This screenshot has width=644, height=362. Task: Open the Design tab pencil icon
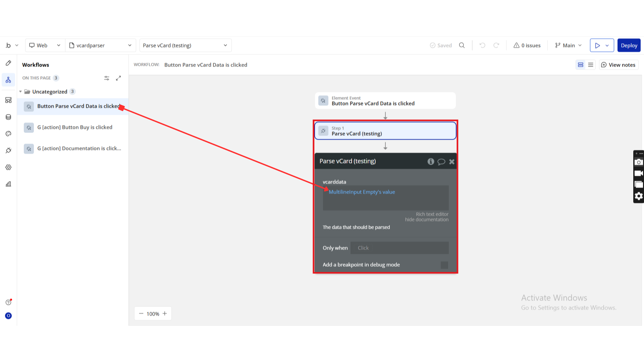point(8,63)
